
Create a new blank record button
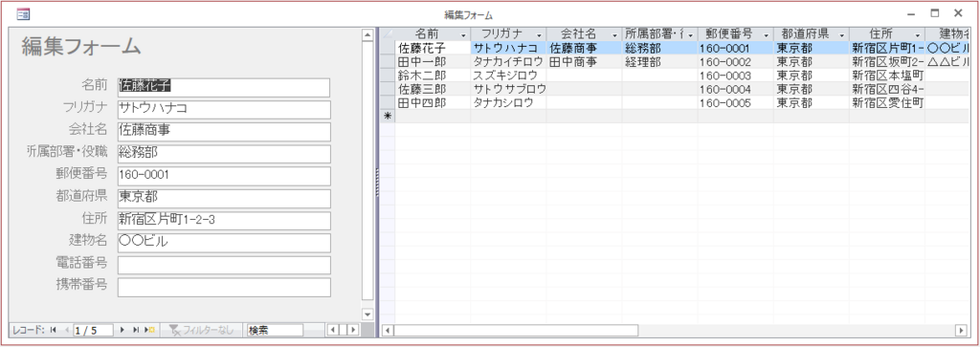150,330
